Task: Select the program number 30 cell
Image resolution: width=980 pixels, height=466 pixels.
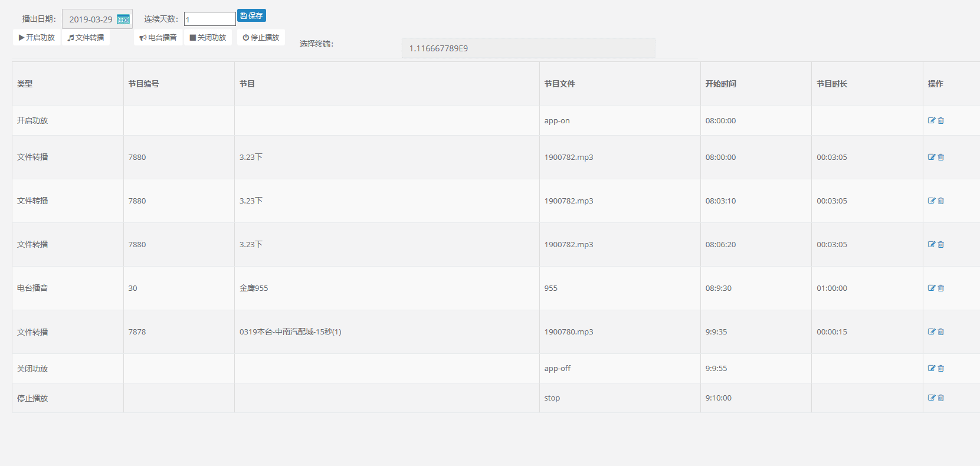Action: point(179,288)
